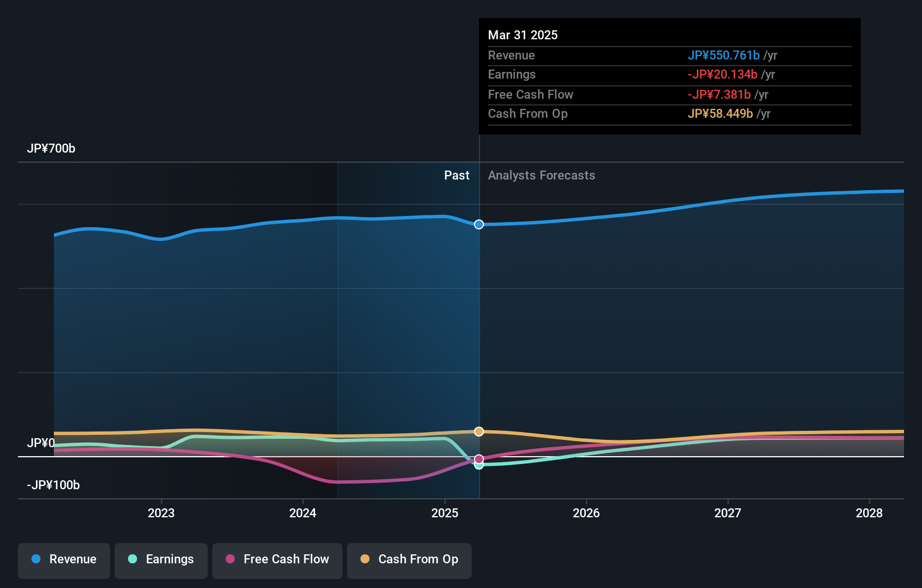Click the 2025 x-axis year label
Screen dimensions: 922x588
445,513
